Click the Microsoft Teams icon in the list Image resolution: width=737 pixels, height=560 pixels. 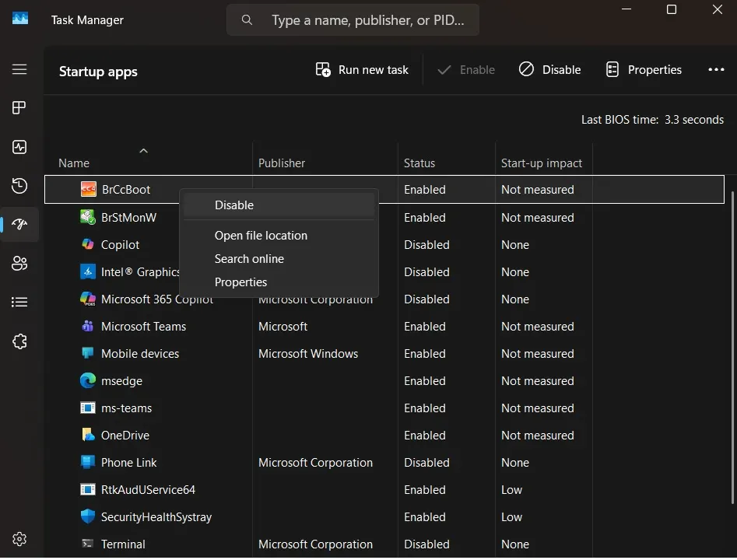[86, 326]
